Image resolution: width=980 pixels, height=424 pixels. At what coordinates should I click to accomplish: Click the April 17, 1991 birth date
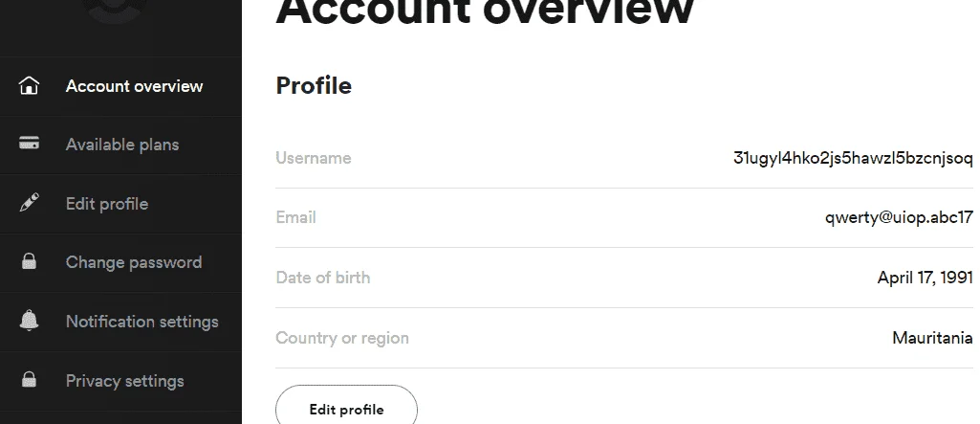(x=925, y=277)
